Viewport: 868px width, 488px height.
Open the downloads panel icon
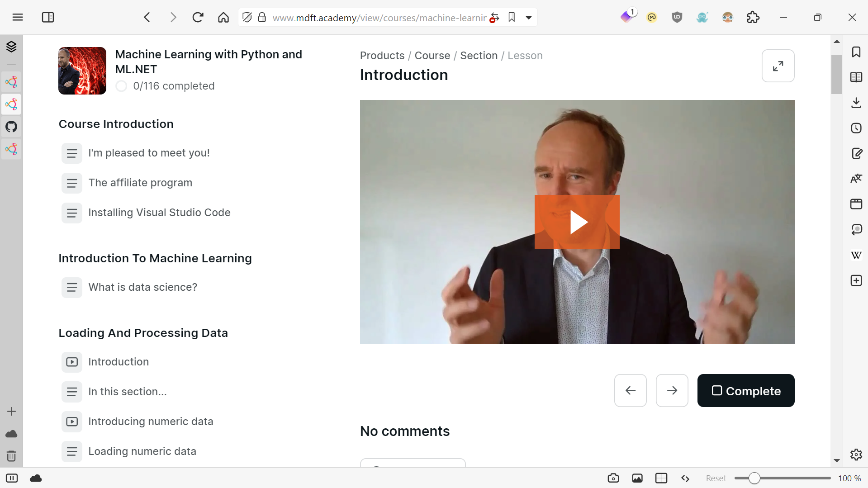856,103
